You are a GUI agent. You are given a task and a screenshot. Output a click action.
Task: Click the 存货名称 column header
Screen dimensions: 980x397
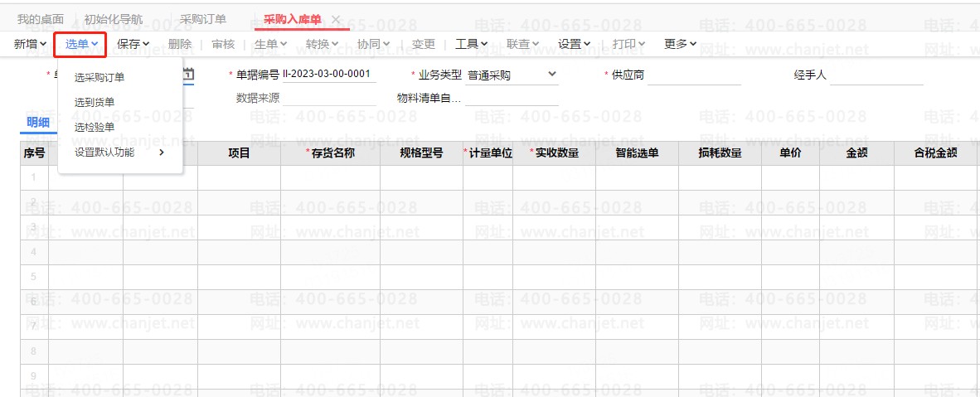pyautogui.click(x=331, y=153)
